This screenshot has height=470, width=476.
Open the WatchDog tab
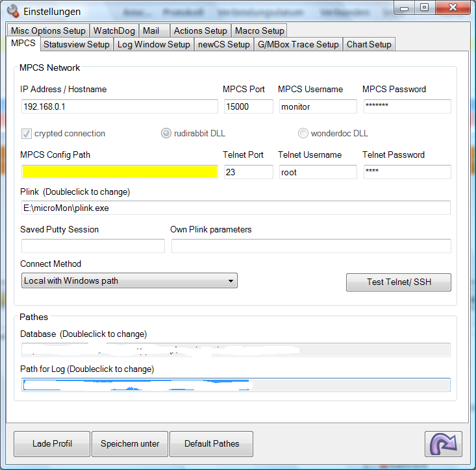(114, 31)
